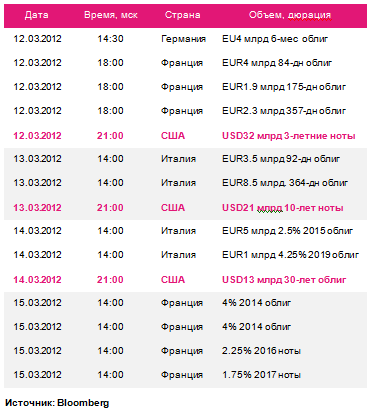Select the USD32 млрд 3-летние ноты entry
371x411 pixels.
coord(289,136)
